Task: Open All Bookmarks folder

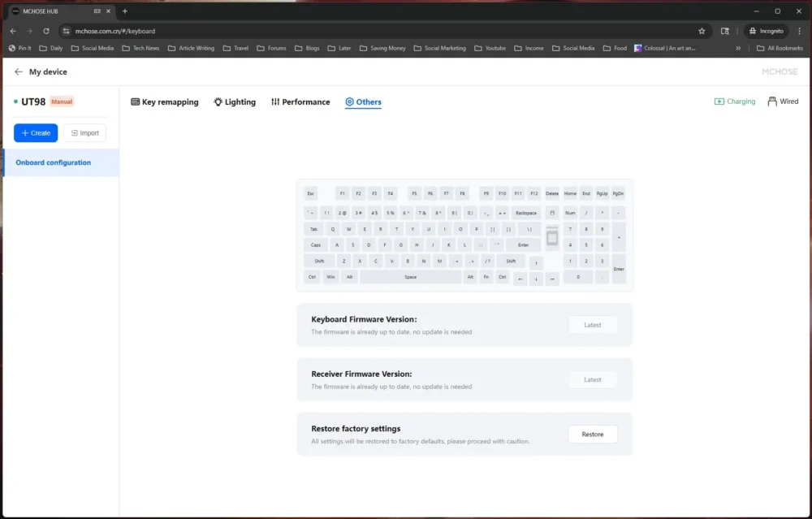Action: coord(780,48)
